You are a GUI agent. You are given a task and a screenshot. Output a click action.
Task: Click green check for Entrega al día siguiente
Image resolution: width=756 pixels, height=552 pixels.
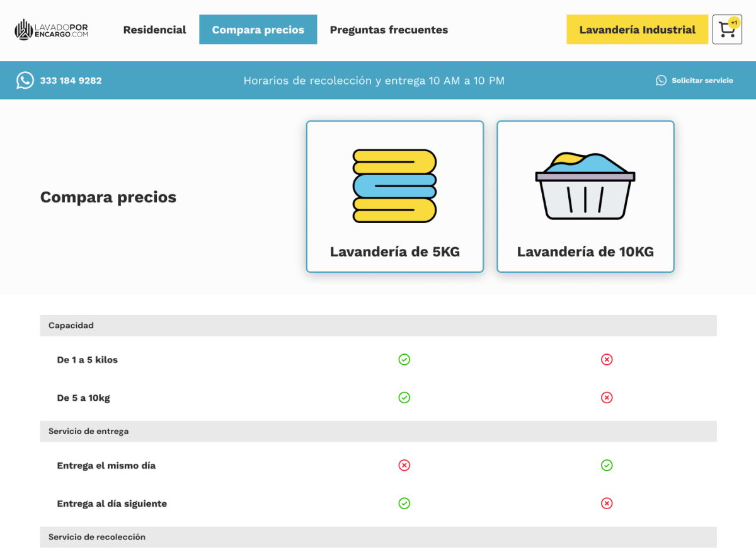click(404, 503)
